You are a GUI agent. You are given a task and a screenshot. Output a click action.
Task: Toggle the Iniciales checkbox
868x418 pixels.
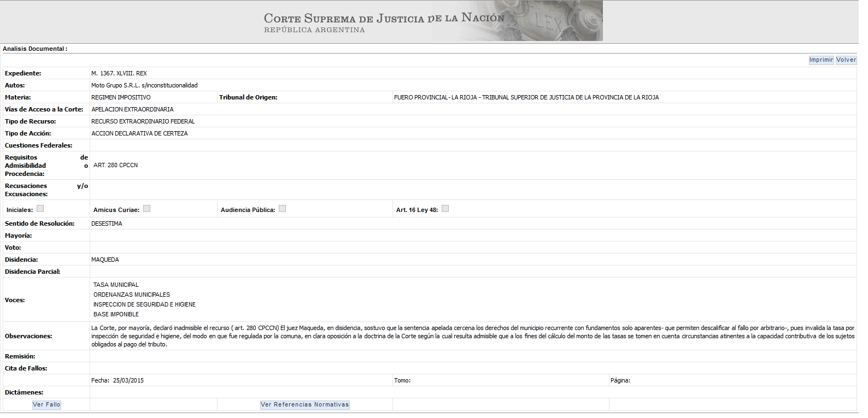(40, 209)
